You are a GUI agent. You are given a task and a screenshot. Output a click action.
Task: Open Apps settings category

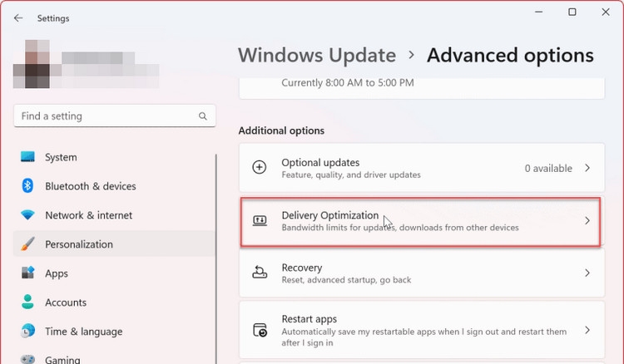click(114, 273)
